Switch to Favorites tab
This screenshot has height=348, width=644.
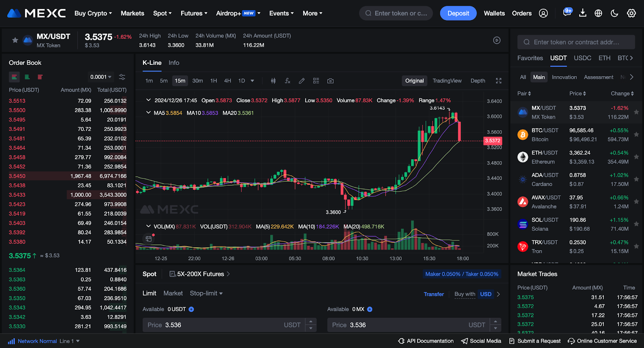(x=530, y=58)
